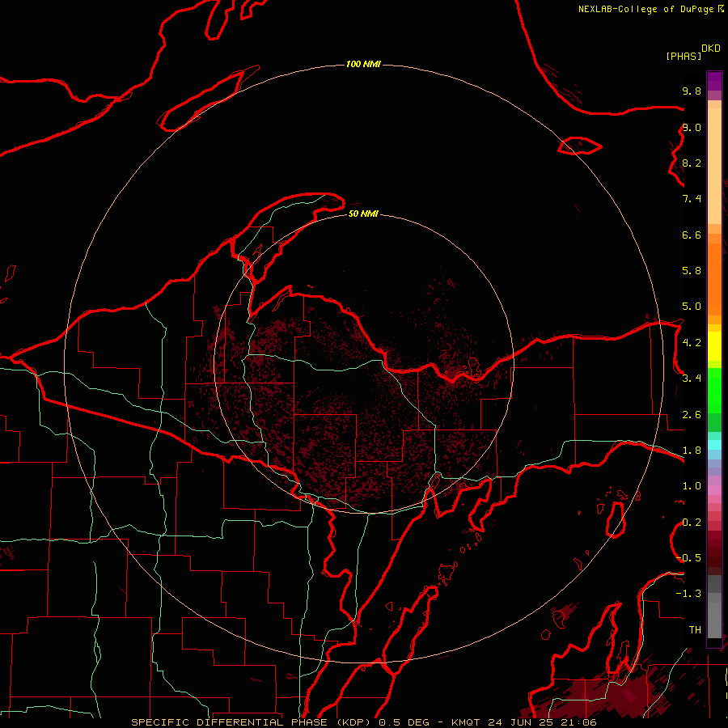Click the yellow segment of the color bar
Image resolution: width=728 pixels, height=728 pixels.
(714, 346)
